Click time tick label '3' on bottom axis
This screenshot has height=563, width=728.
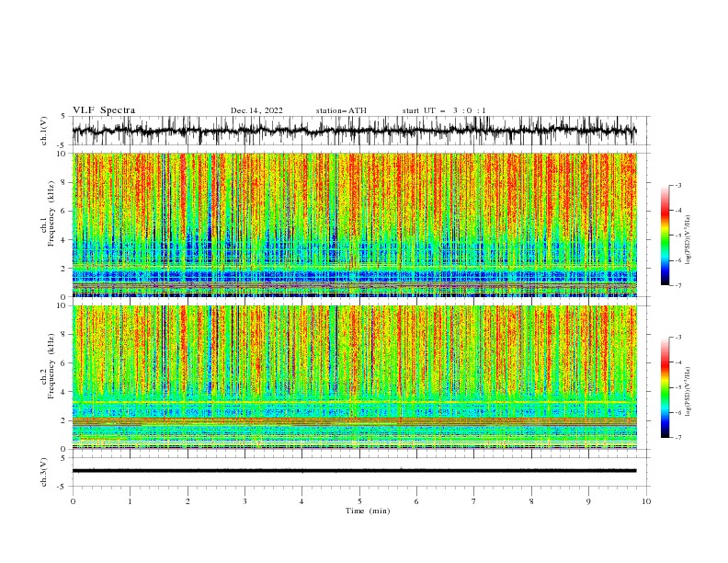[245, 501]
